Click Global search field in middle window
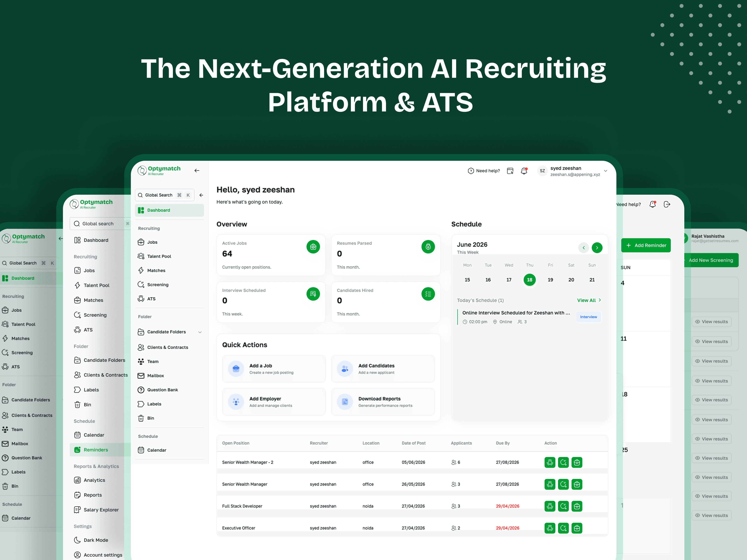 100,224
